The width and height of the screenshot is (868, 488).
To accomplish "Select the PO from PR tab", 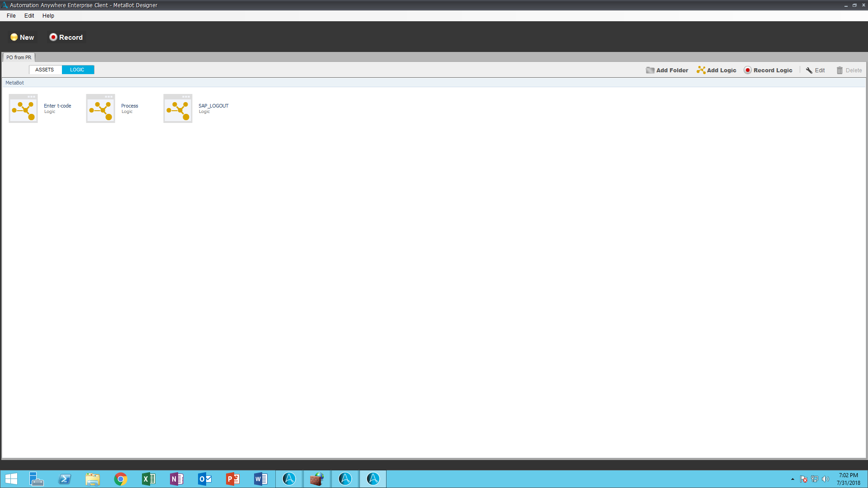I will pos(19,57).
